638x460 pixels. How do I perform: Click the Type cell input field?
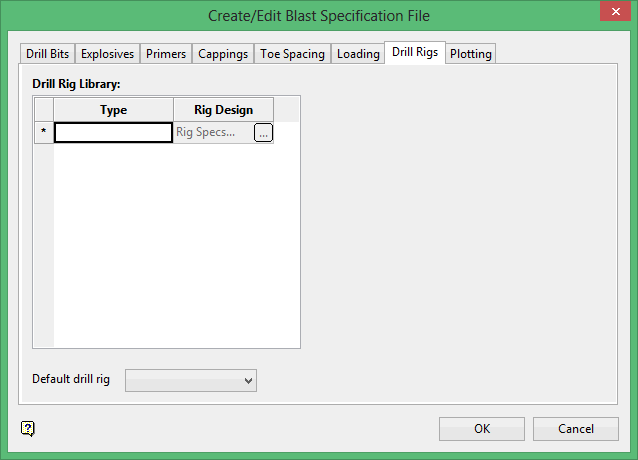113,132
